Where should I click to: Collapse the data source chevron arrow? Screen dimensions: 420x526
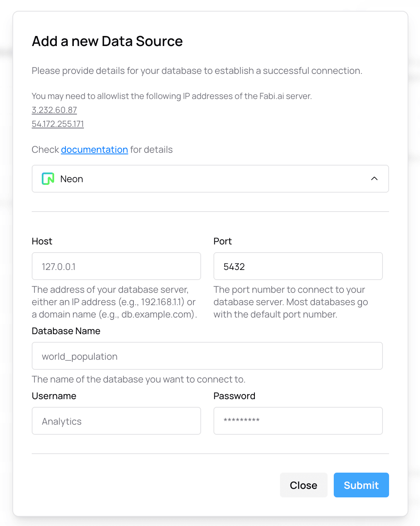(374, 179)
